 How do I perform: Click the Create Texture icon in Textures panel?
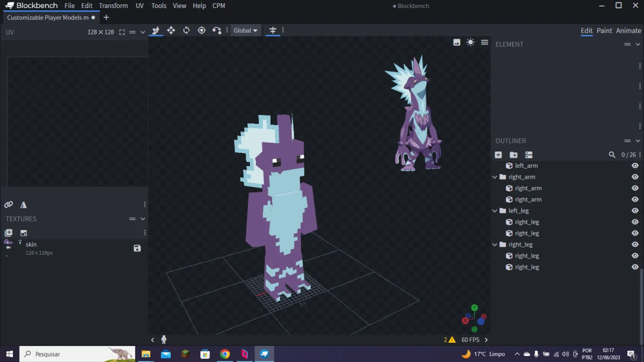(x=9, y=233)
